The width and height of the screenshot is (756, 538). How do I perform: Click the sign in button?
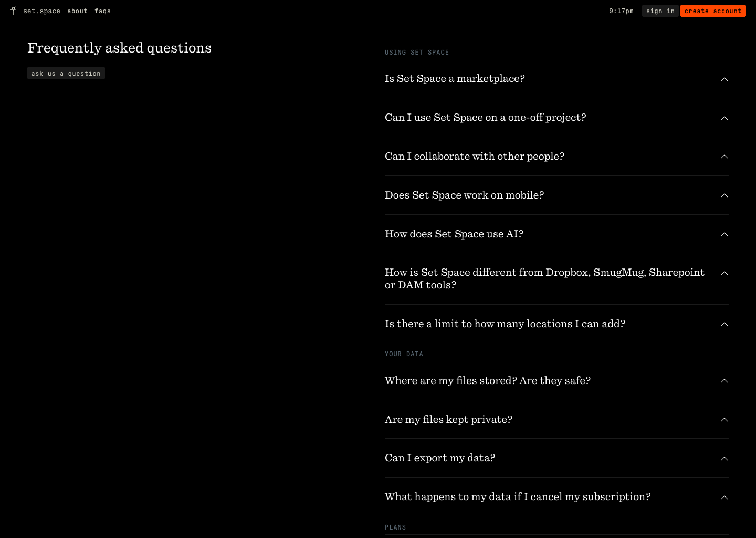click(x=660, y=11)
